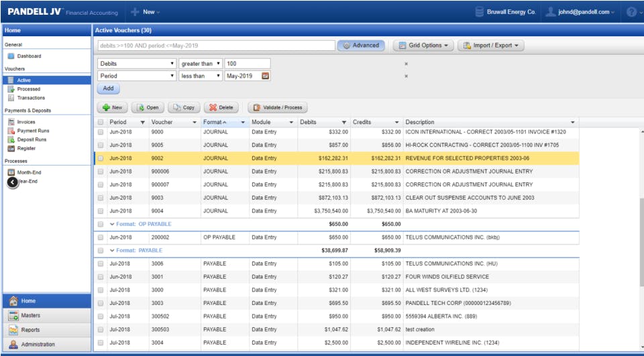Open the Debits field dropdown in filter
Viewport: 644px width, 356px height.
[x=137, y=64]
